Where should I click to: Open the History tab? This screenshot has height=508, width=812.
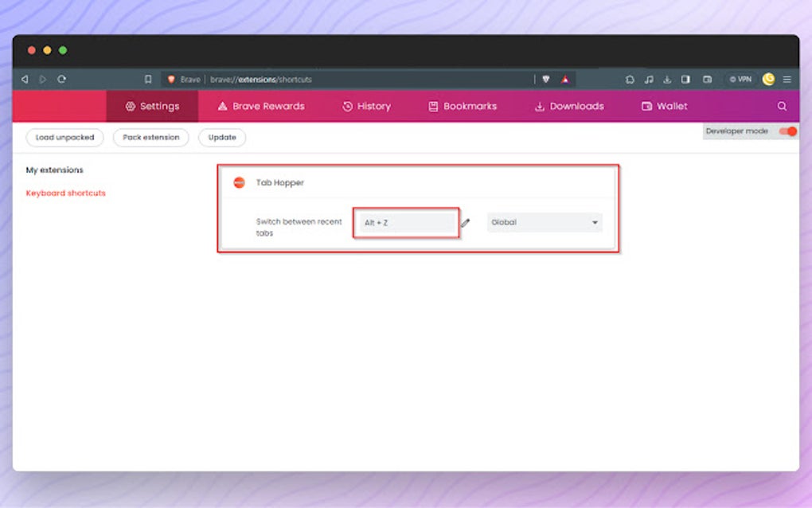[367, 106]
